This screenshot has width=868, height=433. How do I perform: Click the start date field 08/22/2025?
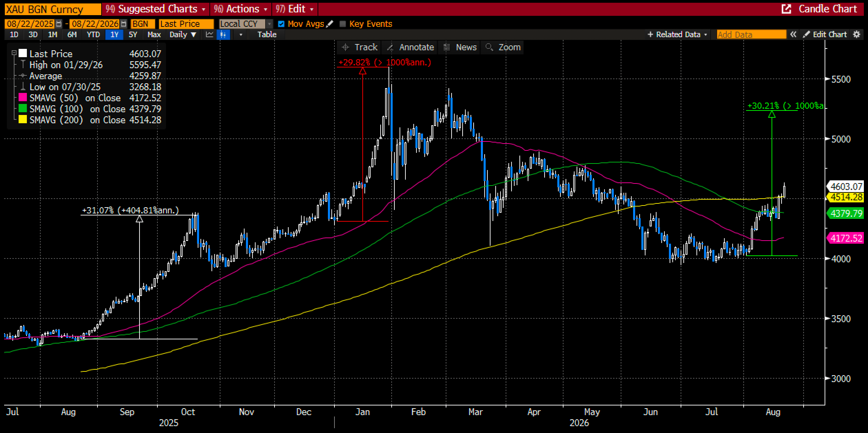pyautogui.click(x=30, y=24)
